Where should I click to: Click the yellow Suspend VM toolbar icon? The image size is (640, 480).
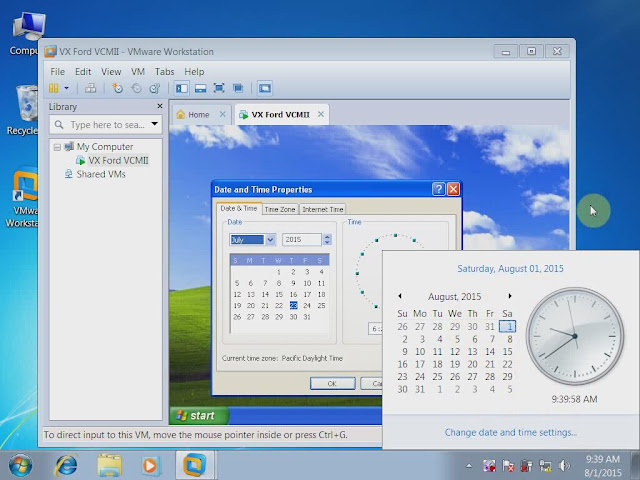(x=53, y=88)
